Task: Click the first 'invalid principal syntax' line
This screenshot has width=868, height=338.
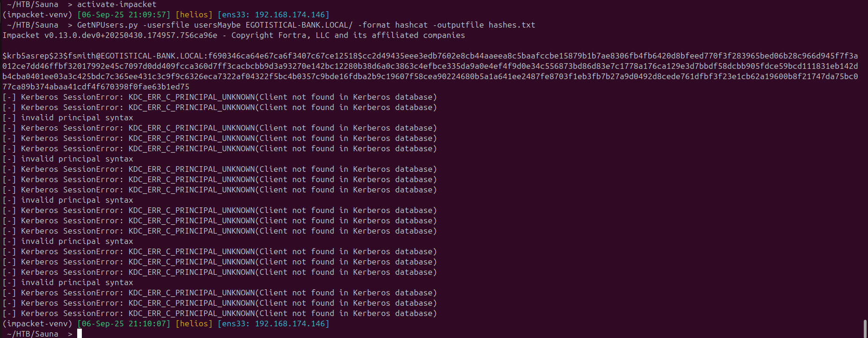Action: (68, 118)
